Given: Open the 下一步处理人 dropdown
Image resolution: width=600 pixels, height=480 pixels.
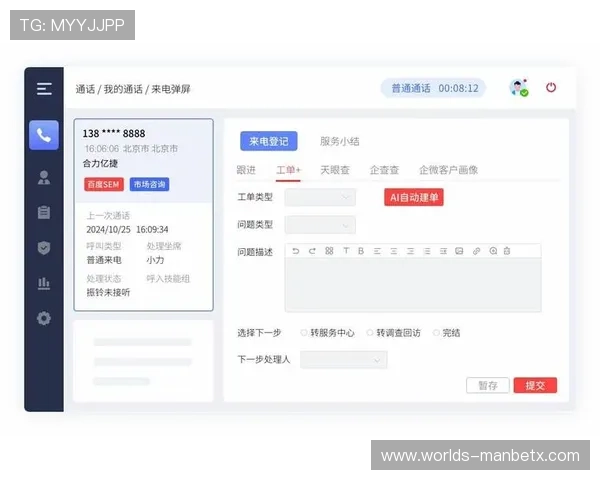Looking at the screenshot, I should pos(344,360).
